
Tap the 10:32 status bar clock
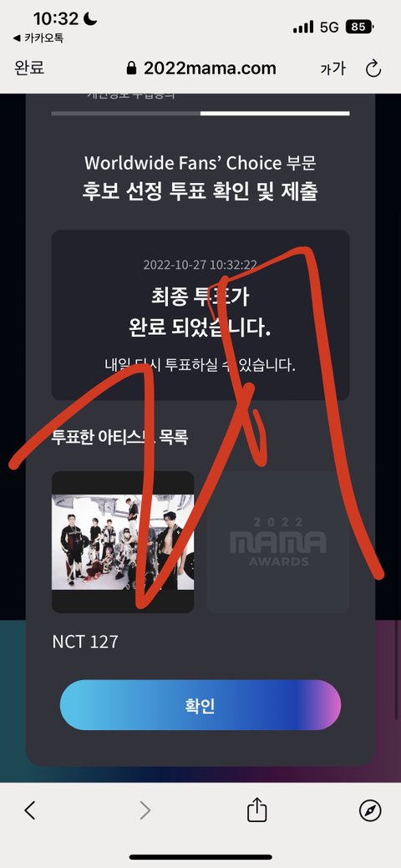[x=57, y=18]
